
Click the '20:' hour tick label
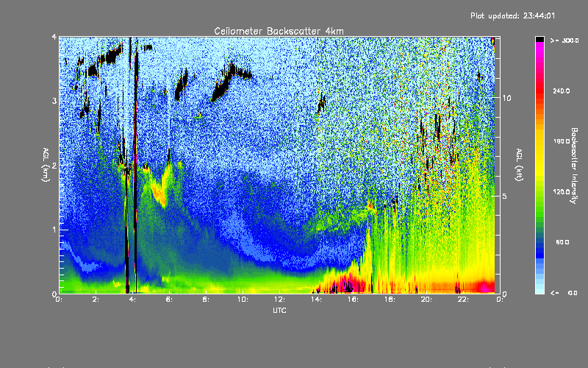point(426,300)
